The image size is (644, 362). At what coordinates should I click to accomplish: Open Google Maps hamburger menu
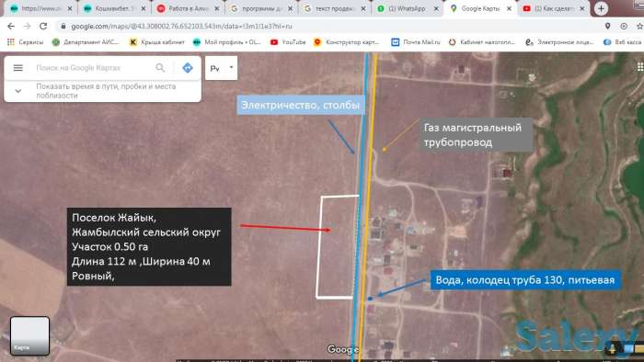[18, 68]
